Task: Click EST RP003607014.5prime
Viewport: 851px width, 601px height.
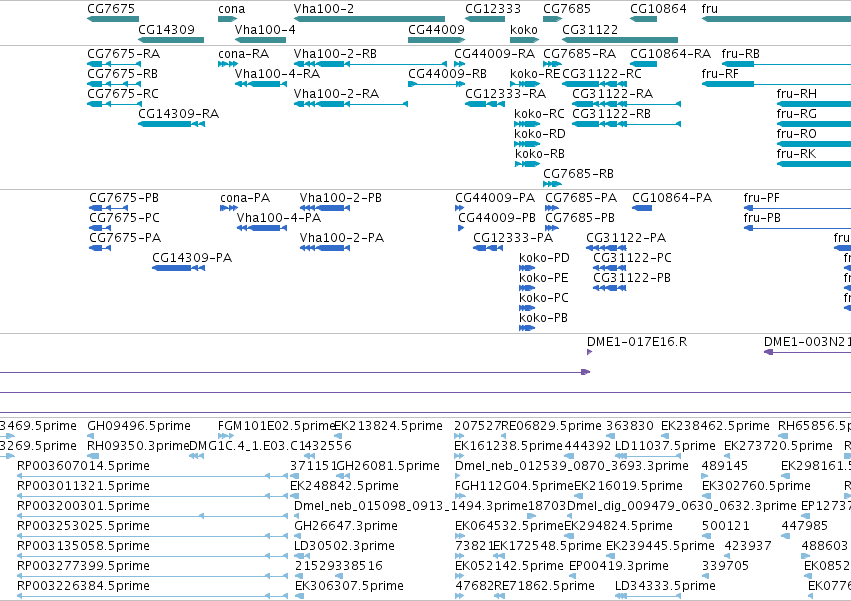Action: pos(152,476)
